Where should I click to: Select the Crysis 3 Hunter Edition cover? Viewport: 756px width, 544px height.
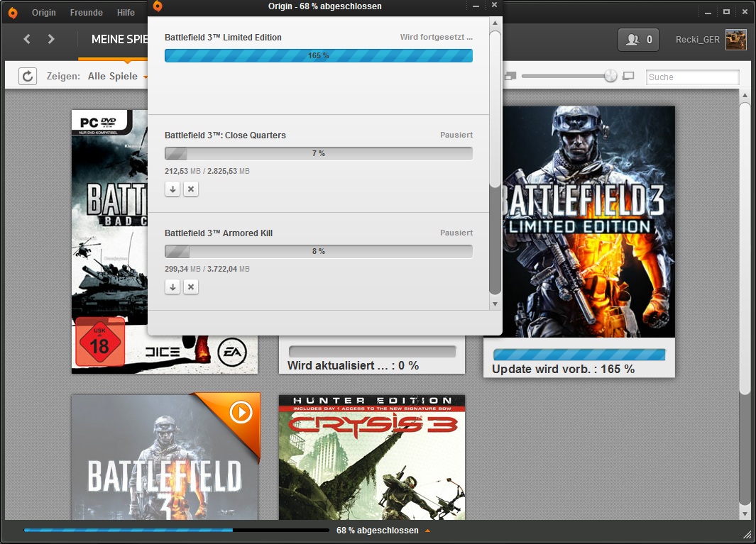372,457
